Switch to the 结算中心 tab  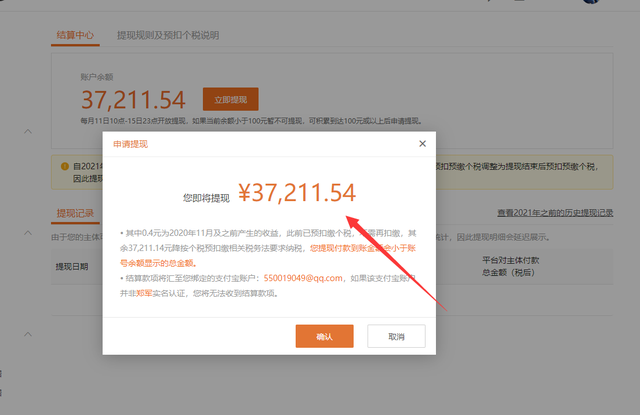pos(75,35)
